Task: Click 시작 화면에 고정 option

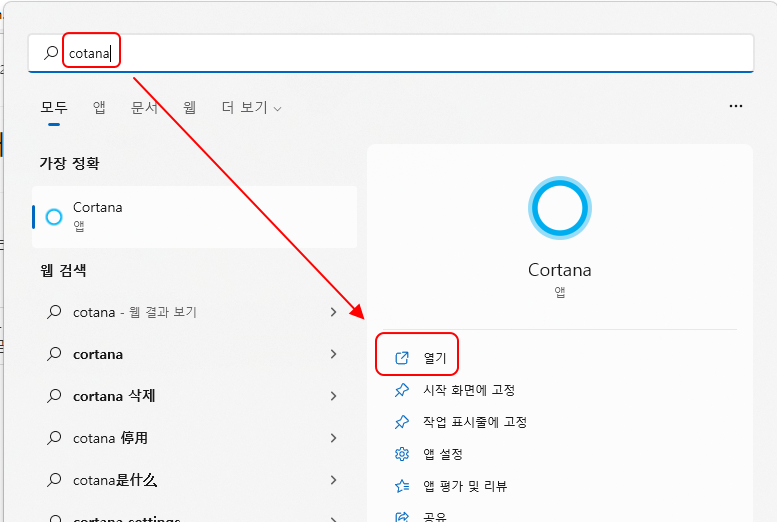Action: pyautogui.click(x=469, y=390)
